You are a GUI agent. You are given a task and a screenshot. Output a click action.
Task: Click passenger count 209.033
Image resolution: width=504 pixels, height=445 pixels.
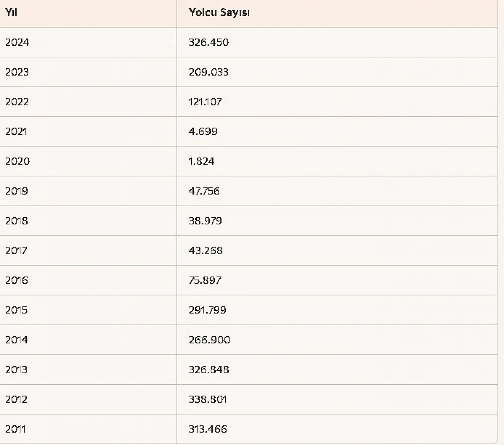point(209,72)
